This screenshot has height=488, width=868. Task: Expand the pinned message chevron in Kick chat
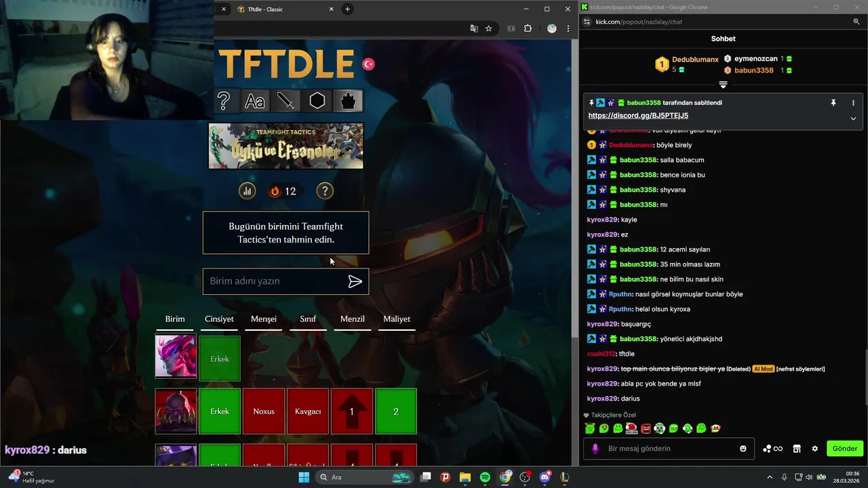pyautogui.click(x=853, y=119)
